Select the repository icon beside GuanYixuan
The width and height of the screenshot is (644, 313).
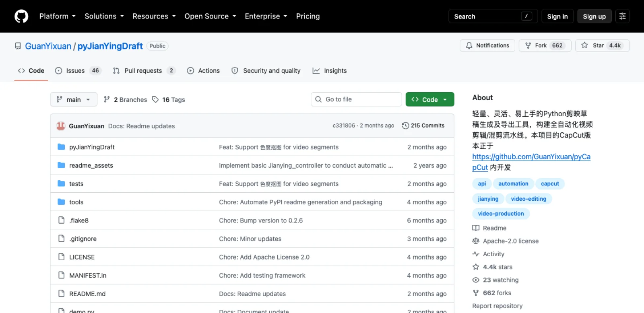(18, 46)
